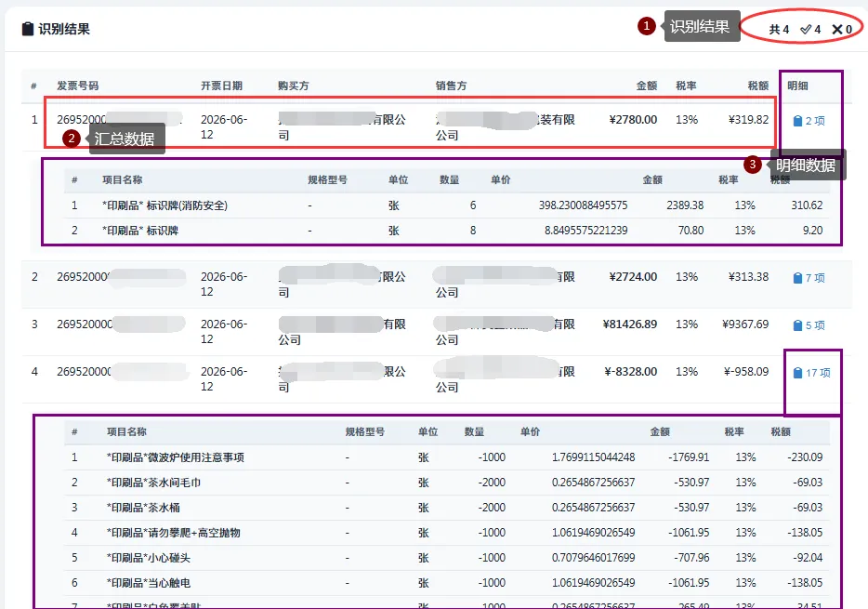The image size is (868, 609).
Task: Select the tax ¥313.38 in invoice 2
Action: [748, 277]
